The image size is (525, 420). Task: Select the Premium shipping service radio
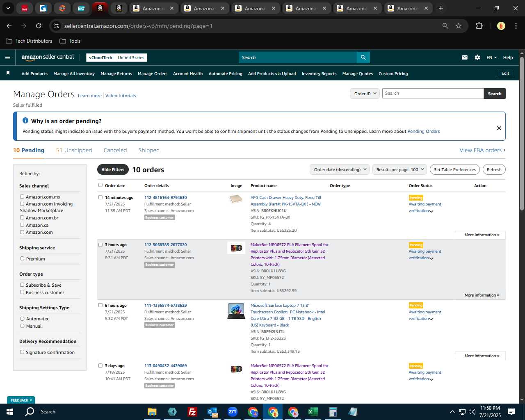(x=22, y=259)
